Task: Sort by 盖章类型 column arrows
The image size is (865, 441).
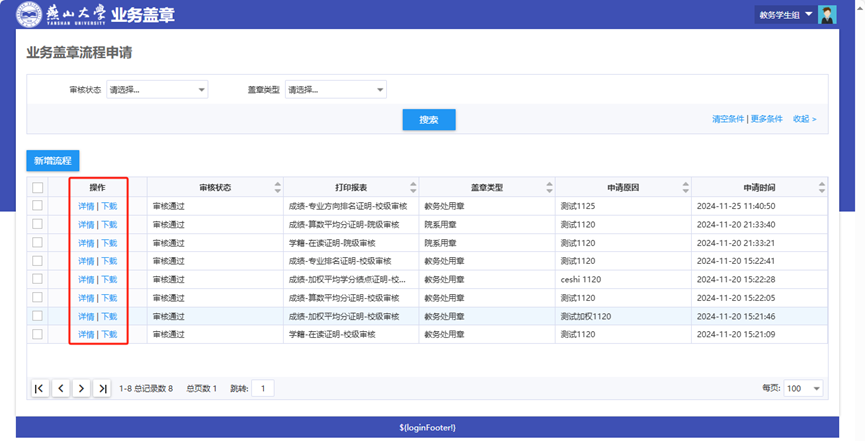Action: (549, 187)
